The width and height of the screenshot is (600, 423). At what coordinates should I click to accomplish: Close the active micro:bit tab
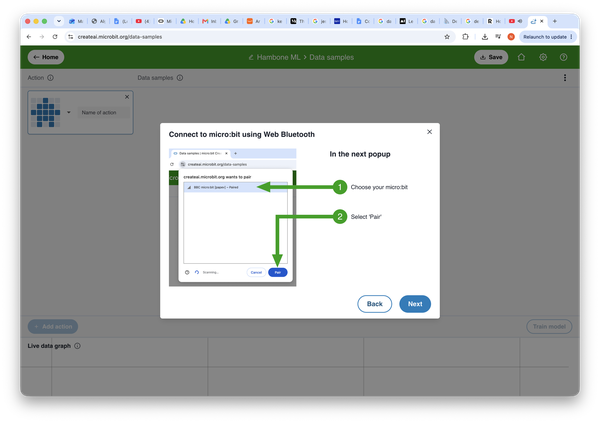[x=541, y=21]
